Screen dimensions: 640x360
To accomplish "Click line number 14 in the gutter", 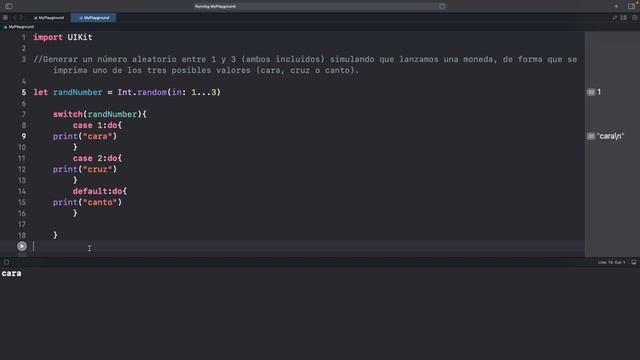I will coord(22,191).
